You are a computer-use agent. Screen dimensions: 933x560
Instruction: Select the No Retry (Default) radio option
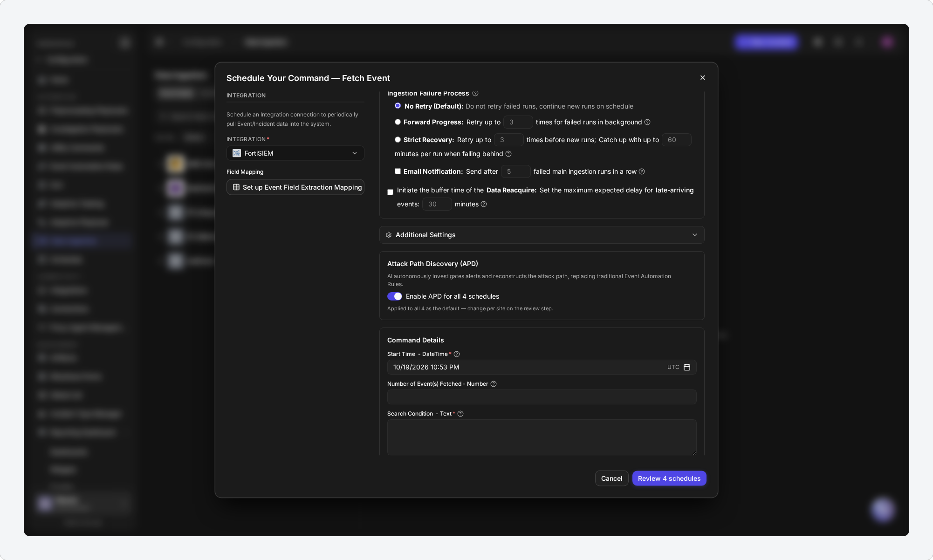(398, 106)
